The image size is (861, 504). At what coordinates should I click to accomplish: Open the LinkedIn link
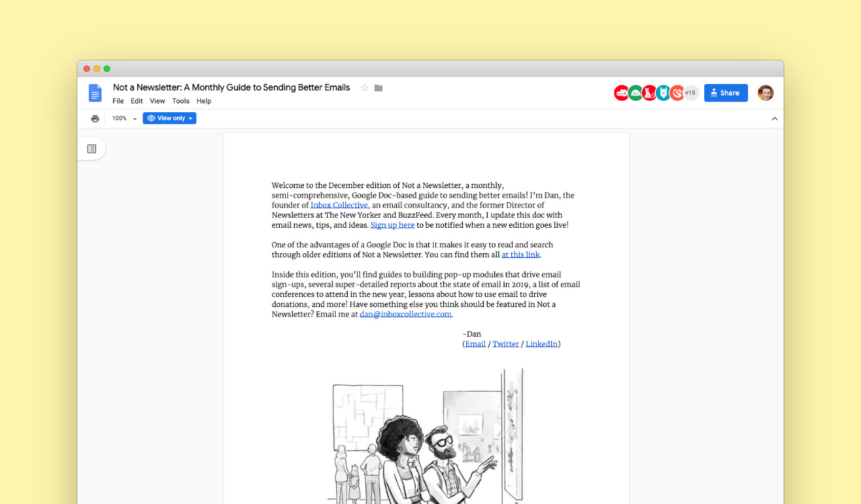tap(541, 344)
